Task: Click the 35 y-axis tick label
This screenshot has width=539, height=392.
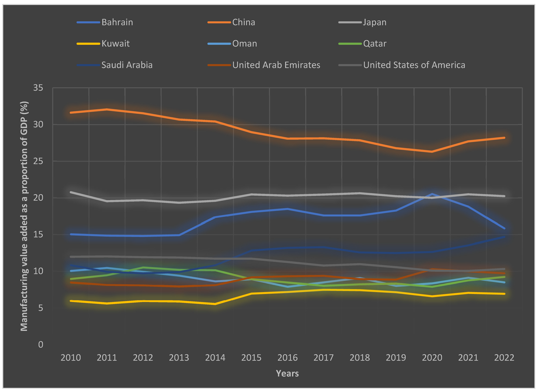Action: 38,88
